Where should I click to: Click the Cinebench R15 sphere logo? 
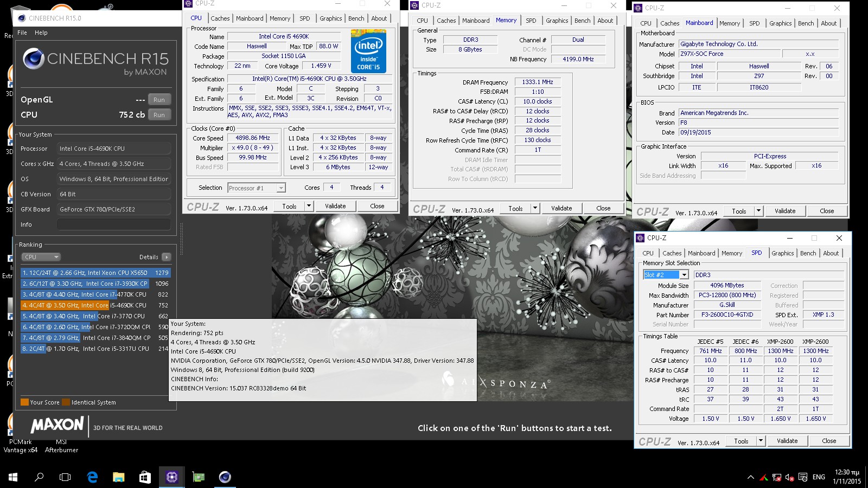34,58
